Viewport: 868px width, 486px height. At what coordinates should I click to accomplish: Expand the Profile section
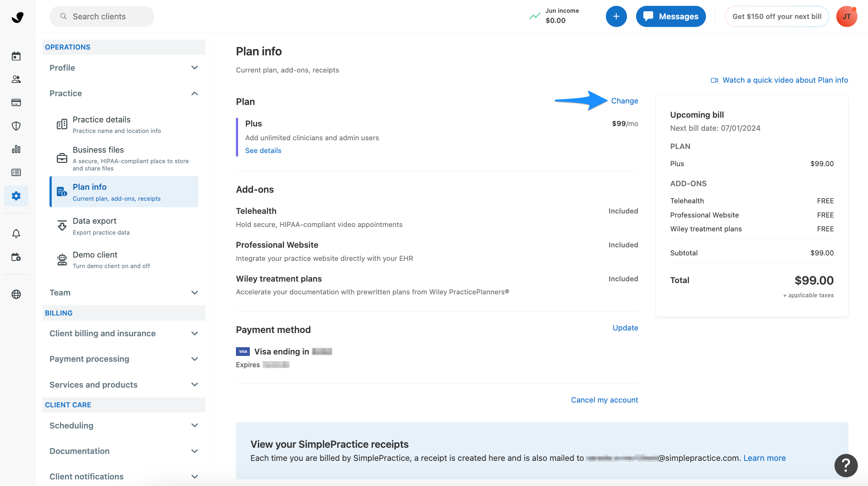tap(124, 68)
